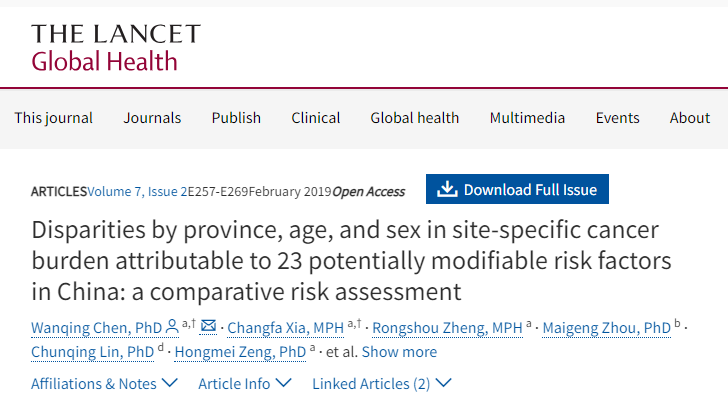
Task: Expand Linked Articles (2)
Action: tap(382, 384)
